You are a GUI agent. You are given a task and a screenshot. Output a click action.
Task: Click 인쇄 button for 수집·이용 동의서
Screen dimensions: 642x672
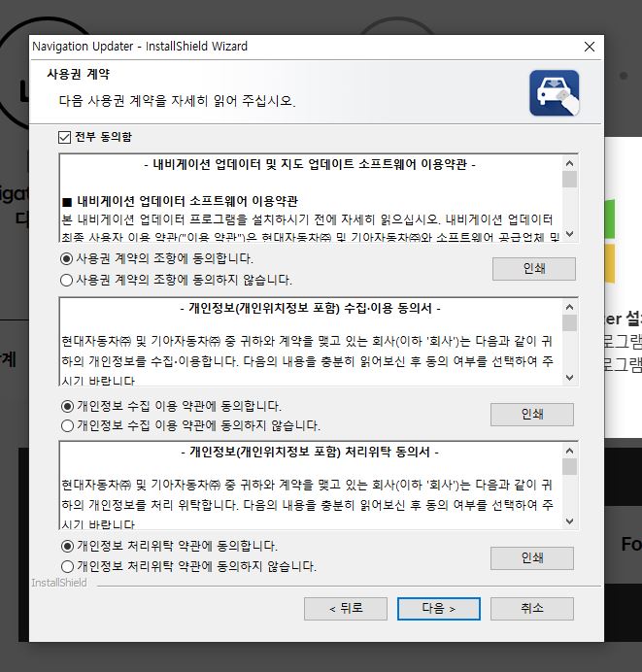point(532,414)
